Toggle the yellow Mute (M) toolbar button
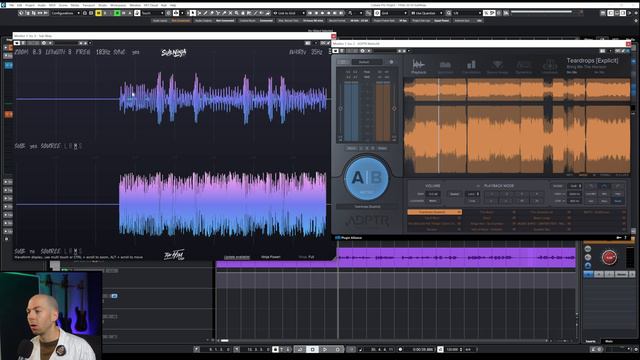Image resolution: width=640 pixels, height=360 pixels. (x=98, y=13)
